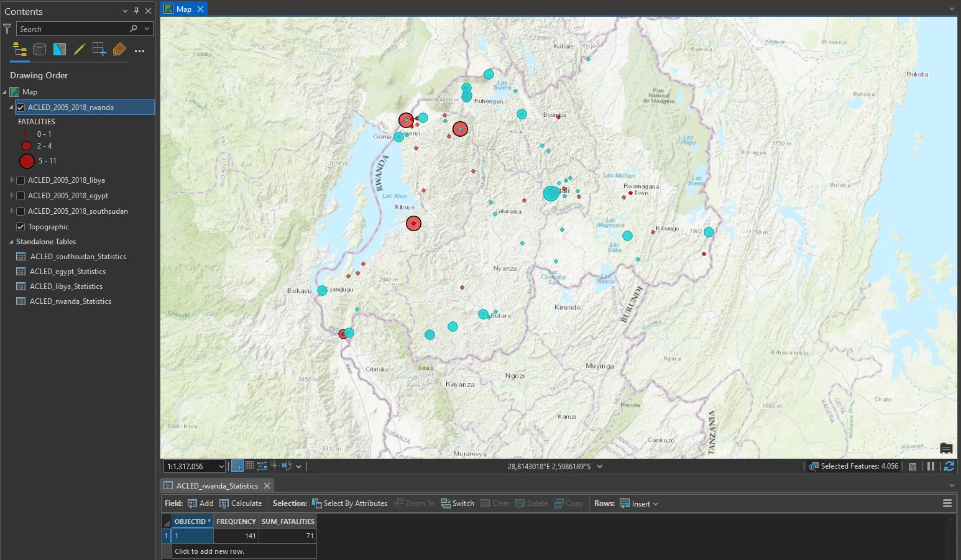Click Calculate field button
The height and width of the screenshot is (560, 961).
241,503
